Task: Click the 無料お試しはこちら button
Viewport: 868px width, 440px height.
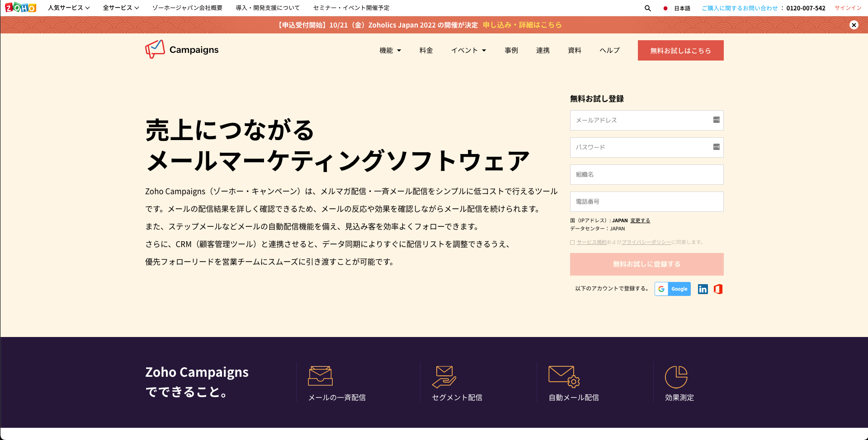Action: (x=680, y=50)
